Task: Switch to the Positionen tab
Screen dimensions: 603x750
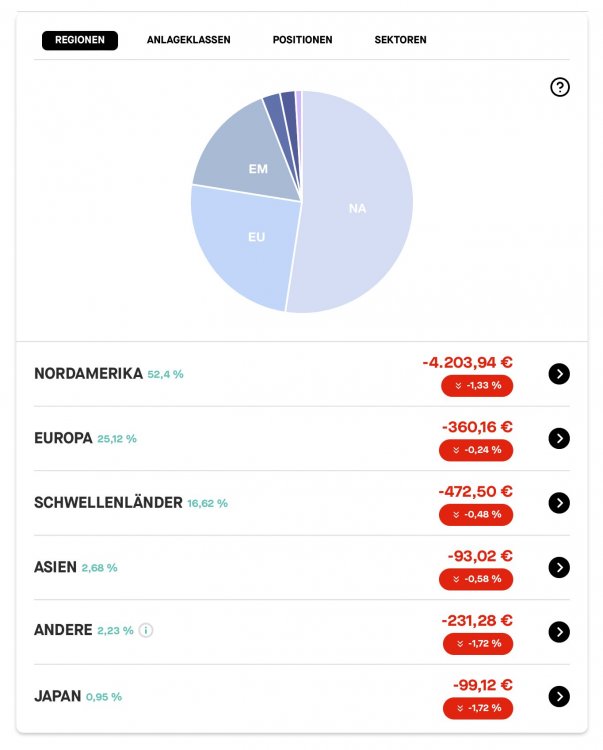Action: coord(302,40)
